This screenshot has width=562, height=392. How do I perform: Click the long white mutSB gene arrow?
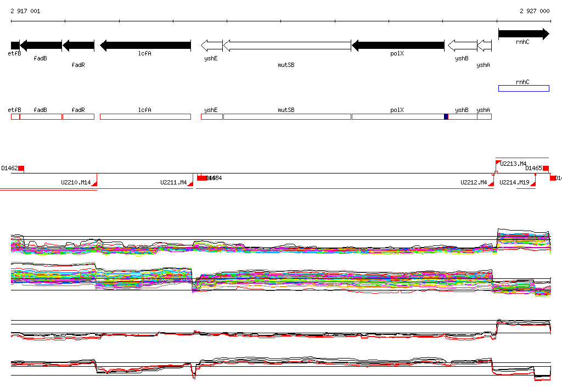click(x=287, y=46)
